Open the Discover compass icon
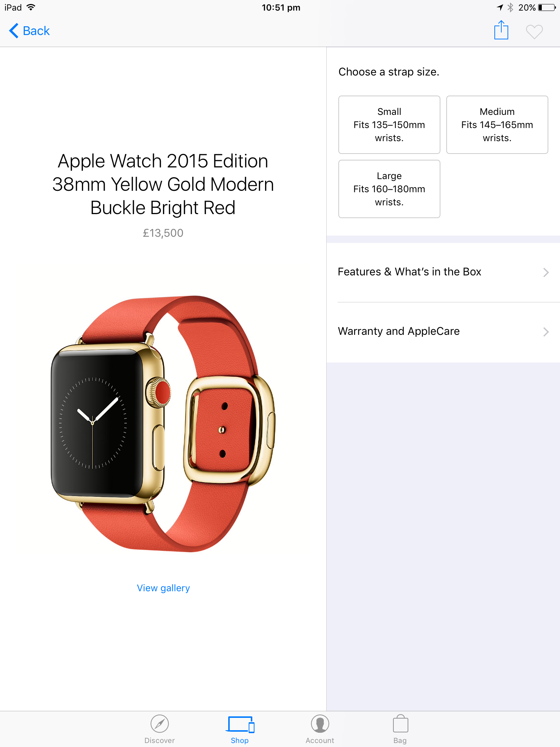 (x=160, y=724)
